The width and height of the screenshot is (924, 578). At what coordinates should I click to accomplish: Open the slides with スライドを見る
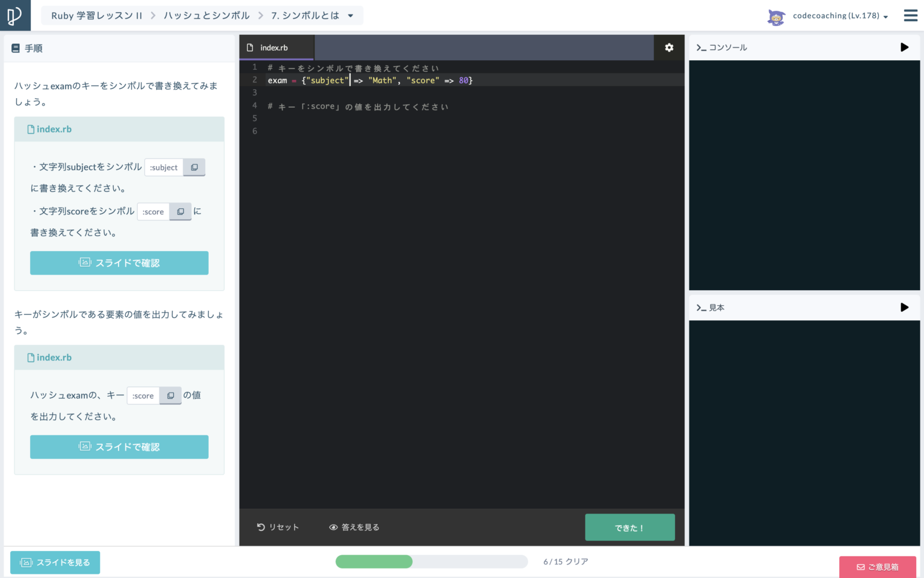point(55,562)
